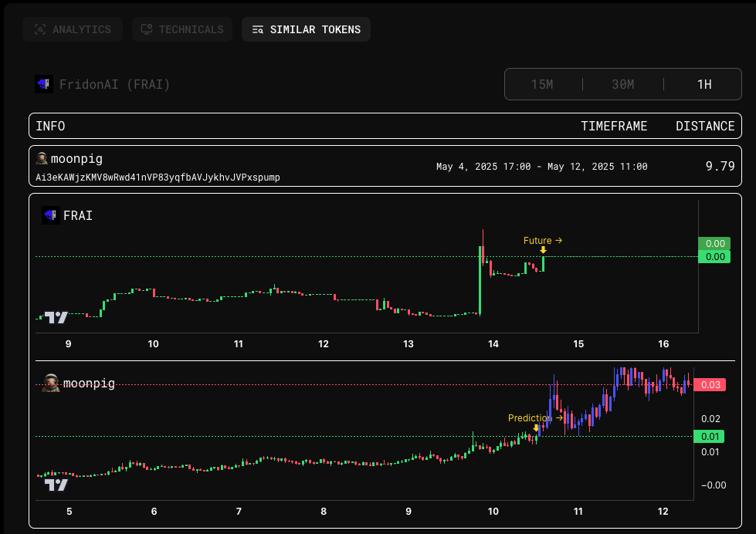Choose the 1H timeframe
Image resolution: width=756 pixels, height=534 pixels.
tap(704, 84)
